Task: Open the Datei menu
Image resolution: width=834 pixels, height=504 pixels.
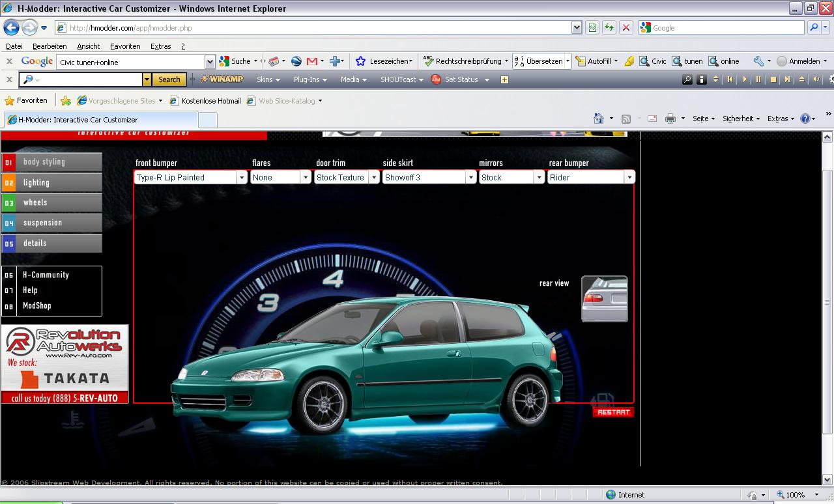Action: click(x=14, y=46)
